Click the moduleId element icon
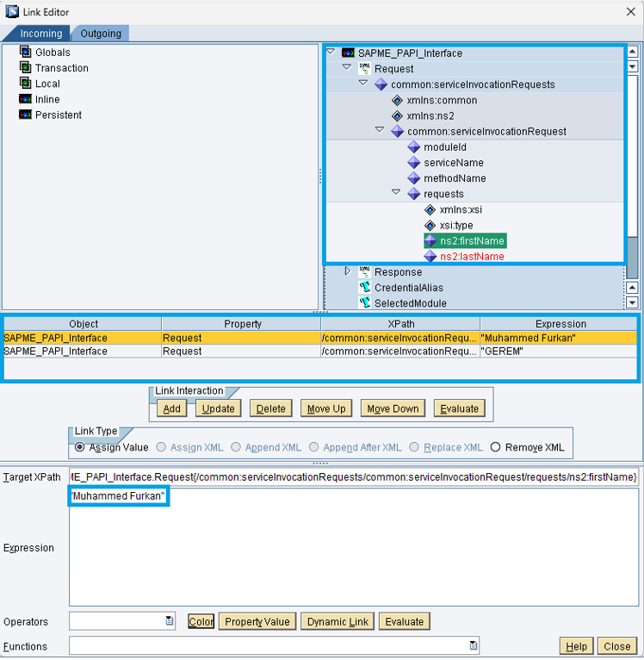This screenshot has height=660, width=644. [x=414, y=147]
